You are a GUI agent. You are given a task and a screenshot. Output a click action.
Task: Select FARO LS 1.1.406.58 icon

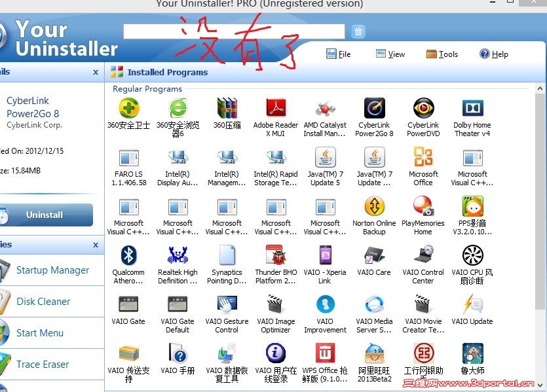point(129,158)
